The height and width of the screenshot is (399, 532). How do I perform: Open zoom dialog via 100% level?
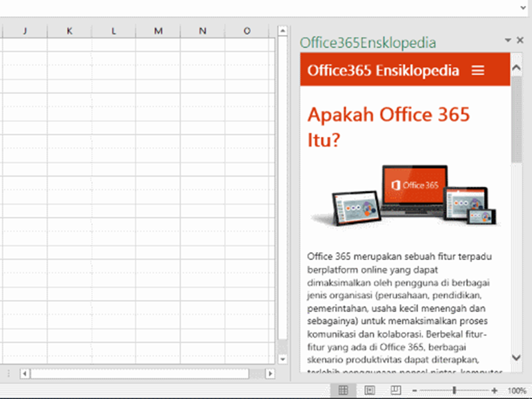tap(517, 390)
